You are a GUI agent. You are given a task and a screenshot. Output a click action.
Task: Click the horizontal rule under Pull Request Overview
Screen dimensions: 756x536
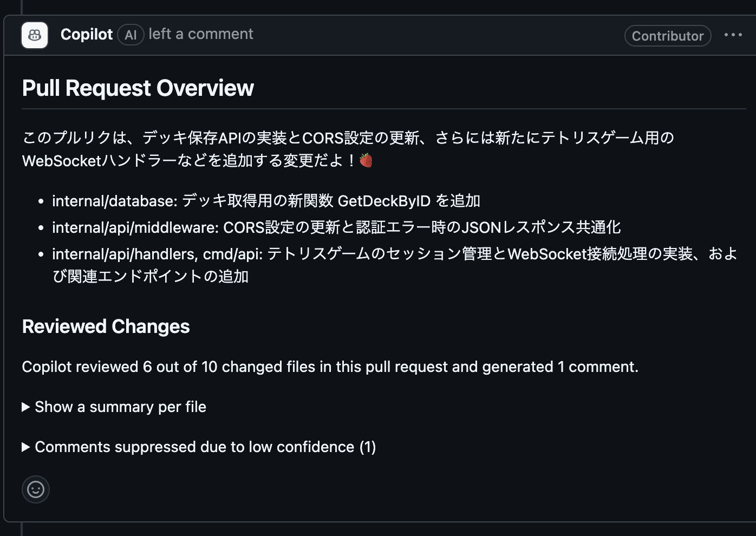(384, 109)
